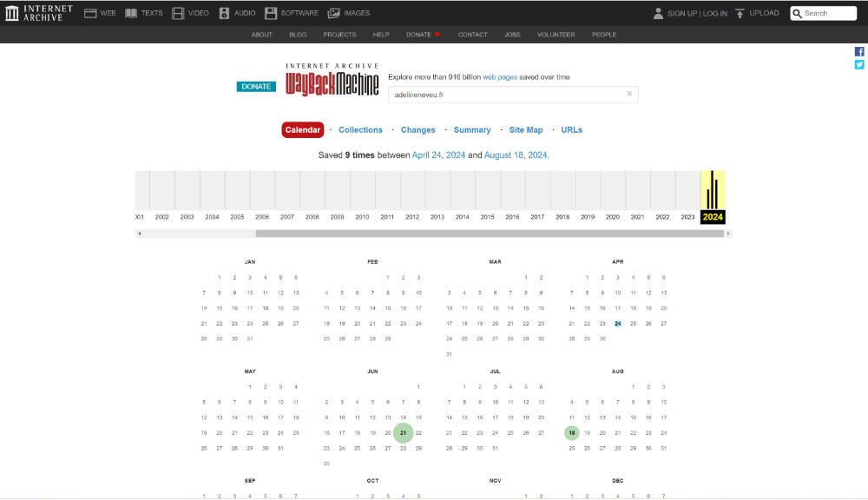
Task: Click the AUDIO nav label
Action: click(x=245, y=13)
